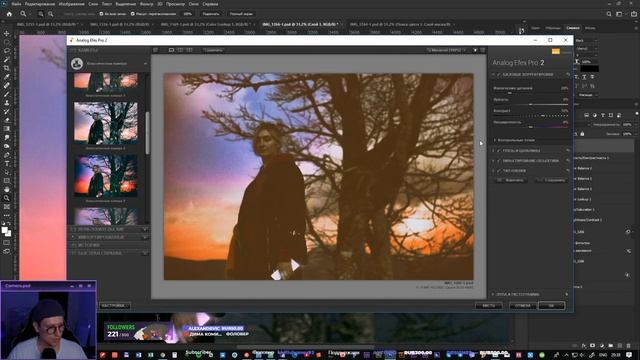This screenshot has width=640, height=360.
Task: Click foreground/background color swatch in toolbar
Action: pos(6,232)
